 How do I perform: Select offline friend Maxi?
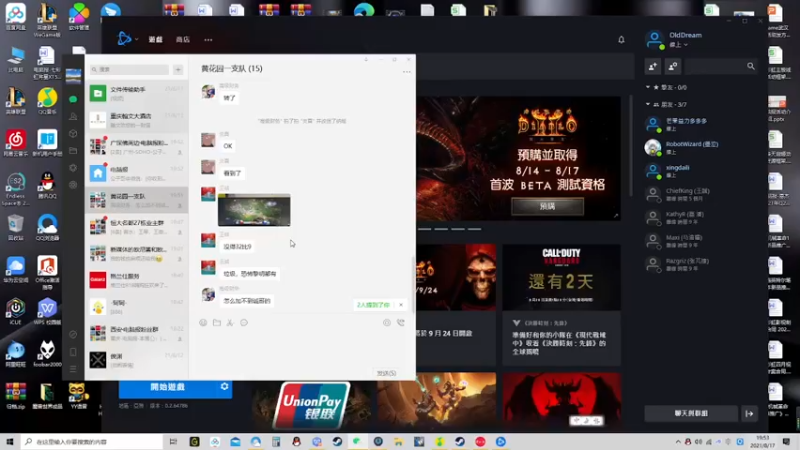point(699,241)
